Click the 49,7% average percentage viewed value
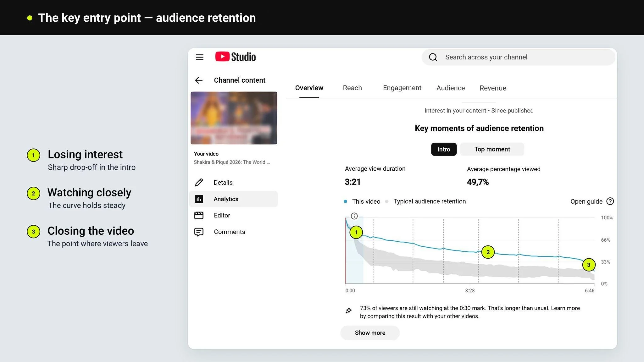The height and width of the screenshot is (362, 644). coord(478,182)
